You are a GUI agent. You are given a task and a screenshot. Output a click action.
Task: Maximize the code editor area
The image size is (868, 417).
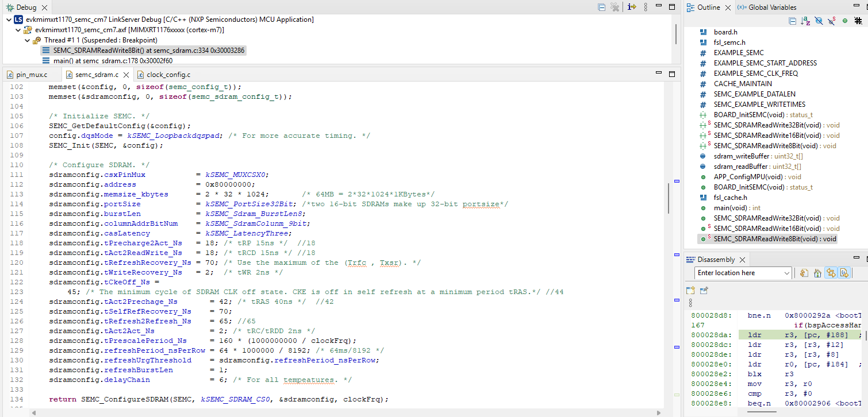click(671, 74)
